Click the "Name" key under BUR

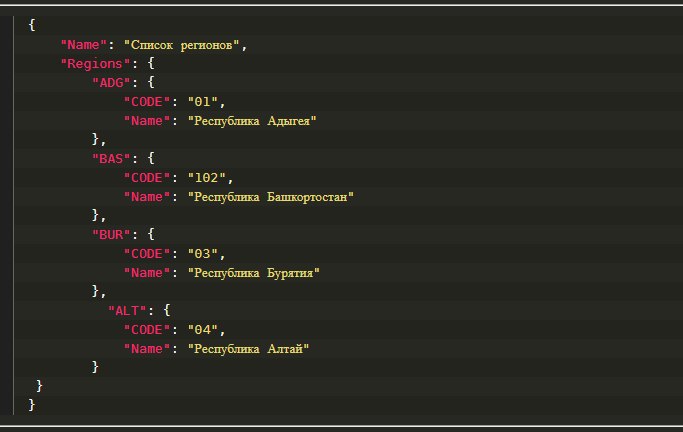[x=147, y=273]
